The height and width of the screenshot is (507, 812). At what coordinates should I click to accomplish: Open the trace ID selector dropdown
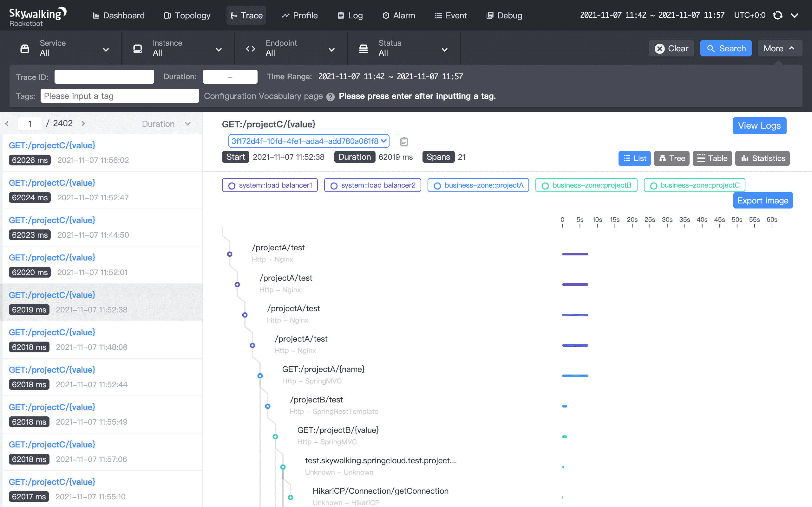point(308,141)
